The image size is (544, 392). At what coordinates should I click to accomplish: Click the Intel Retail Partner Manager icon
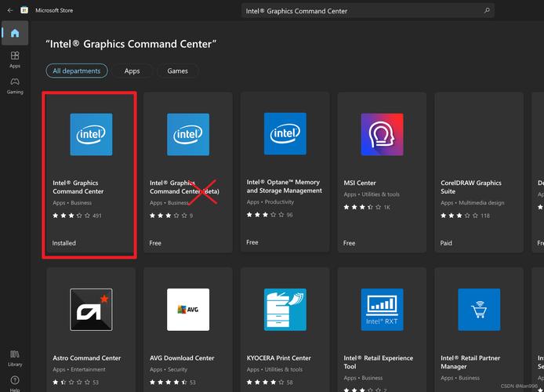point(479,309)
